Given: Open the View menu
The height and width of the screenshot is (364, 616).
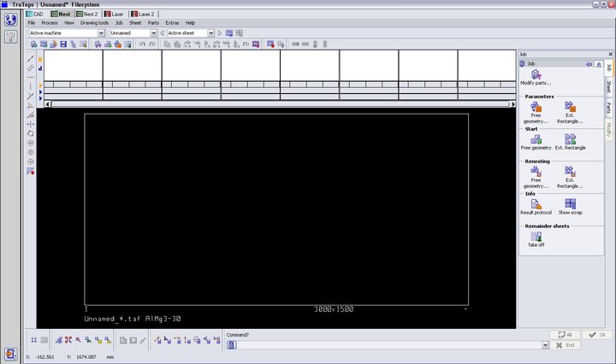Looking at the screenshot, I should 69,23.
